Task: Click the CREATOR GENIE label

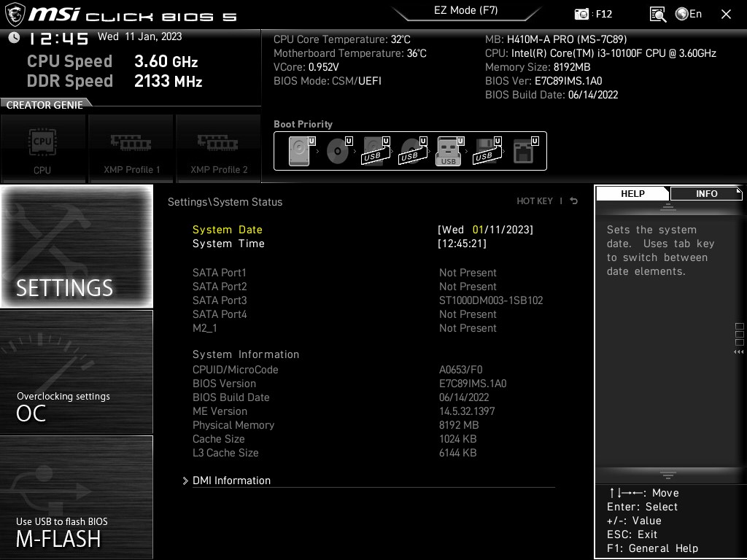Action: click(44, 105)
